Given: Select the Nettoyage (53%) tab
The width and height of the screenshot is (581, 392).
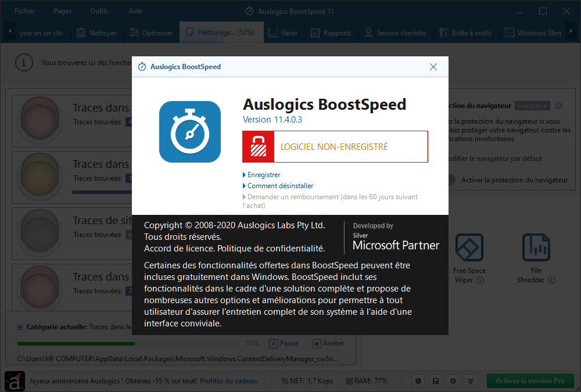Looking at the screenshot, I should (x=221, y=33).
